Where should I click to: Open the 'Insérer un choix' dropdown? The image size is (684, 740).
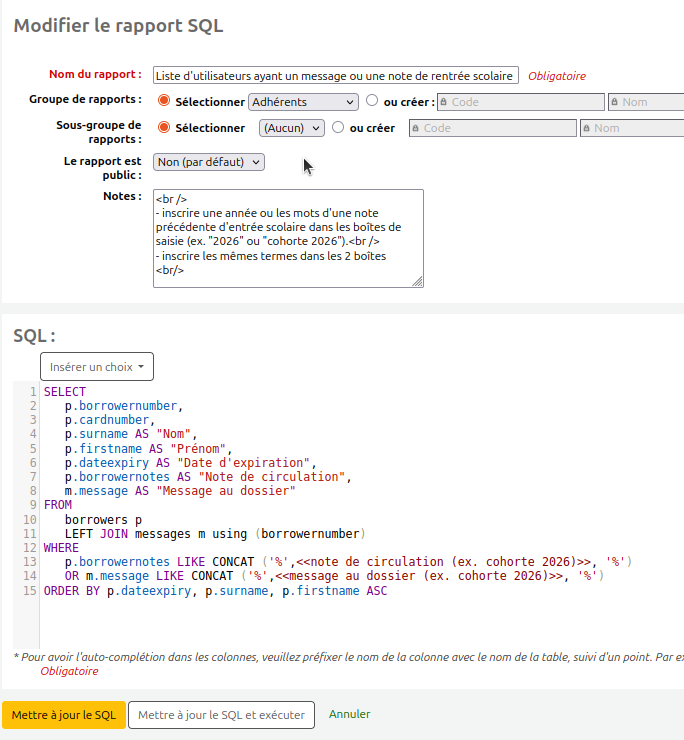[97, 367]
